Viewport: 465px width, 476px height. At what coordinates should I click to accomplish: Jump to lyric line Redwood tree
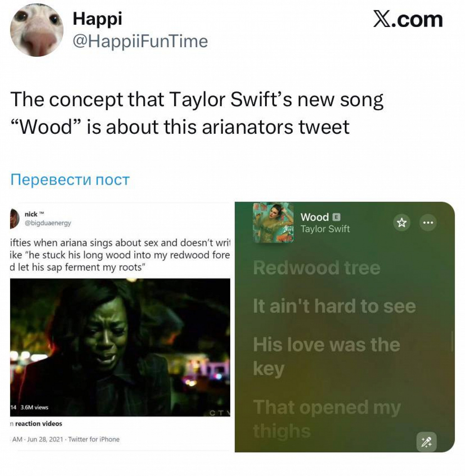317,268
